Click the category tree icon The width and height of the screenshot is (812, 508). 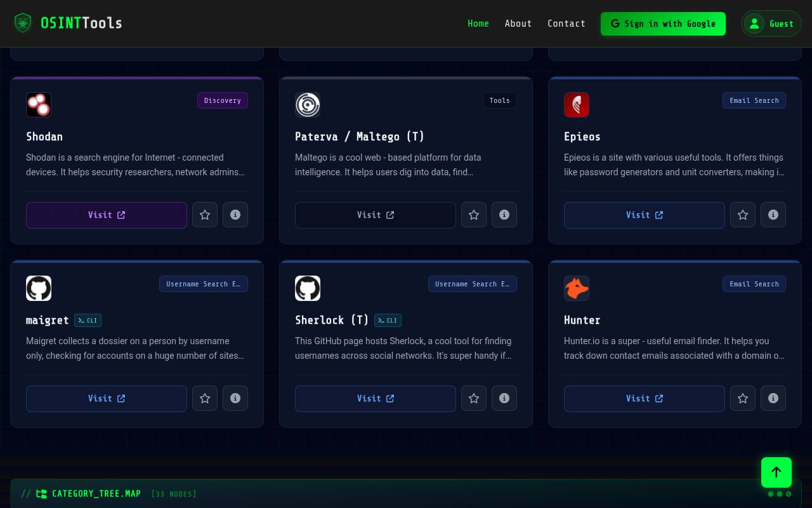[x=41, y=494]
